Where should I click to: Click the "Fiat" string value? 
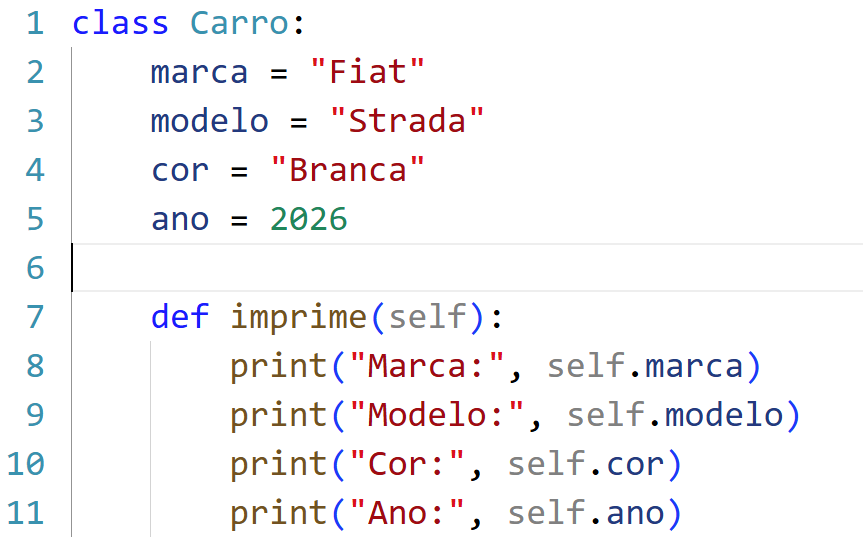tap(367, 72)
